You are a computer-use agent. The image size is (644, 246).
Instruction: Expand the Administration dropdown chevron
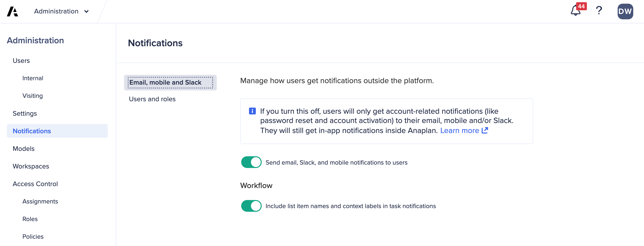(86, 11)
